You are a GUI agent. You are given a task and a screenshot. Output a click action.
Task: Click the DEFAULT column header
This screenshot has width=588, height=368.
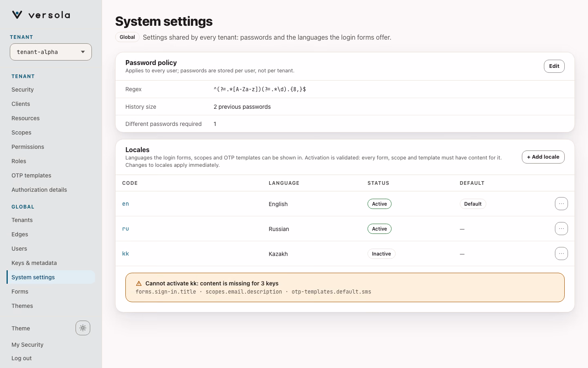(472, 183)
